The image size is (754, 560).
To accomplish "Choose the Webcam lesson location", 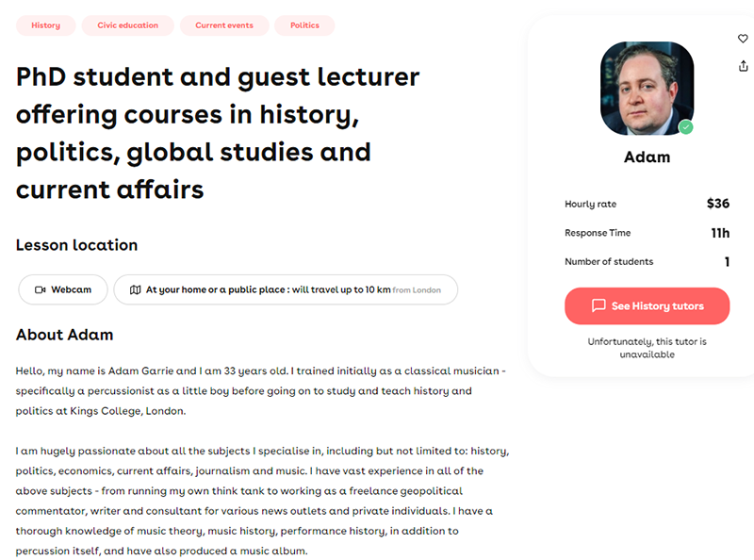I will click(63, 289).
